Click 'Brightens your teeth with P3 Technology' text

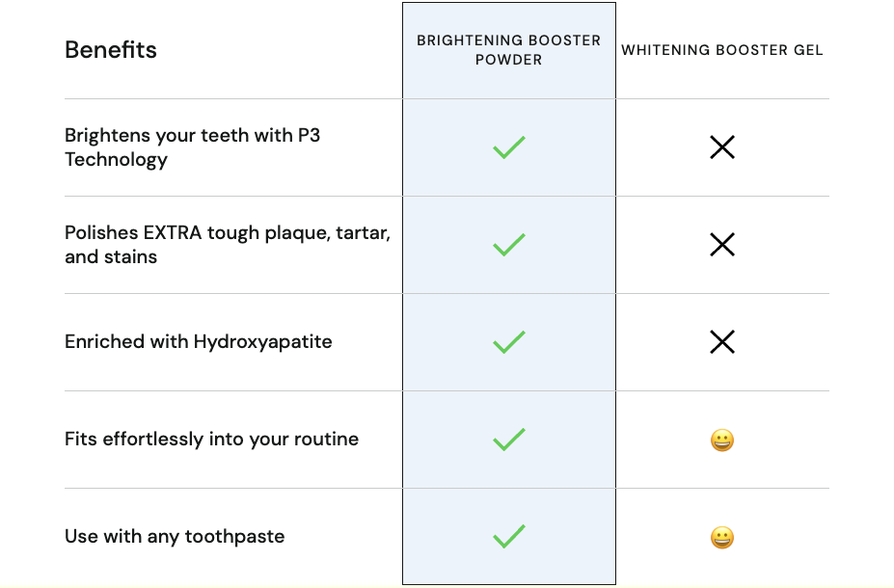(x=192, y=136)
